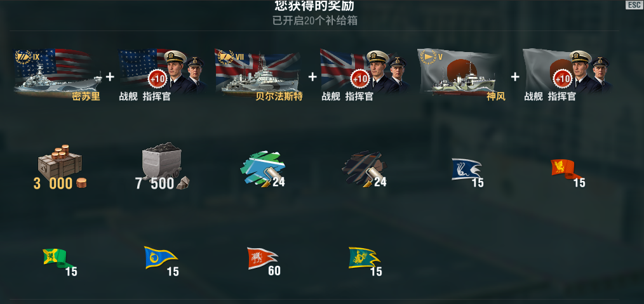Close the rewards screen with ESC button
644x304 pixels.
(x=633, y=5)
